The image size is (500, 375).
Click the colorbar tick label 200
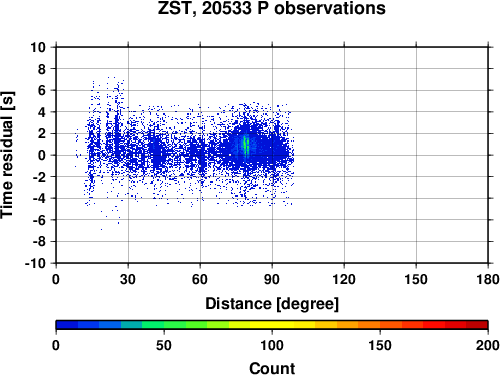point(488,346)
